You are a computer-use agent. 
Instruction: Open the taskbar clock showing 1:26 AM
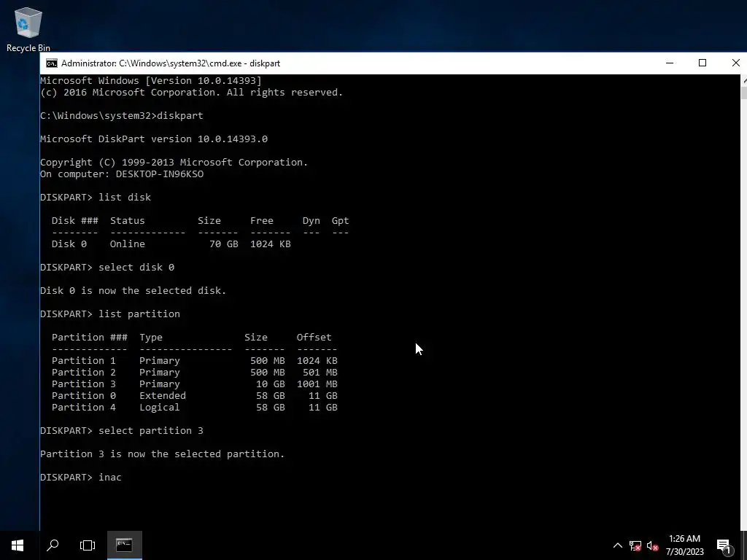tap(684, 545)
